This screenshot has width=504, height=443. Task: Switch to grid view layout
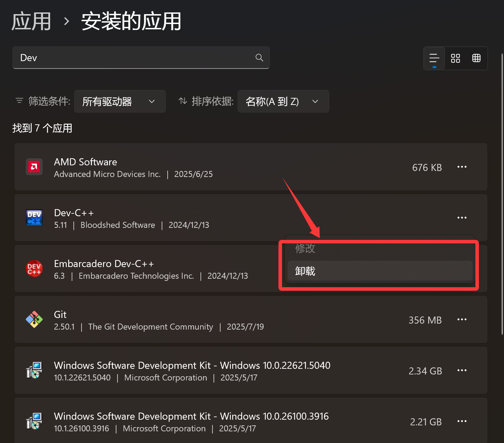455,58
